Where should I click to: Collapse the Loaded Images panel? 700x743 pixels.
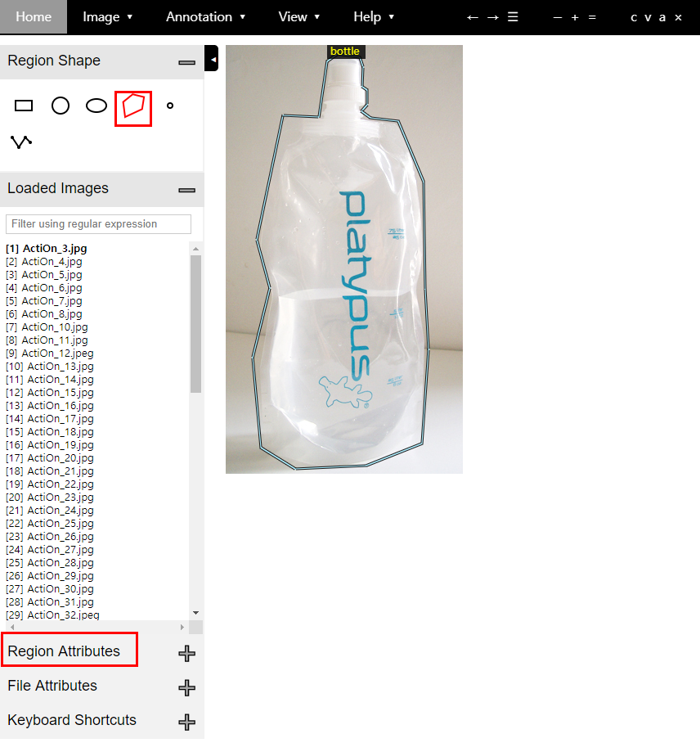pyautogui.click(x=186, y=190)
